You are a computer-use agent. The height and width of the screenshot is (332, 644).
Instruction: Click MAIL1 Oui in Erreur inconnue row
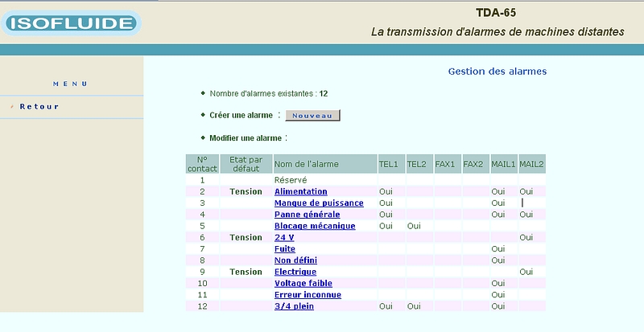(498, 295)
